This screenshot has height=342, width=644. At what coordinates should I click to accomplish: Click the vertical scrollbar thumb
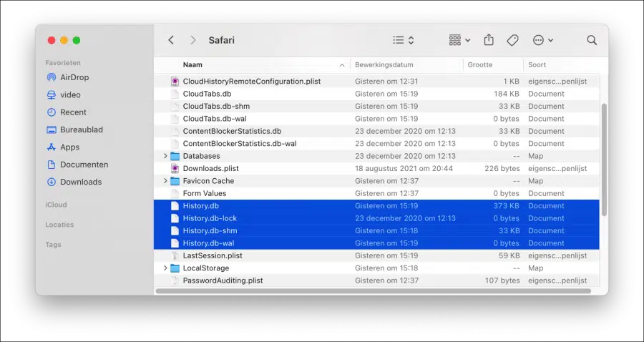(x=603, y=160)
